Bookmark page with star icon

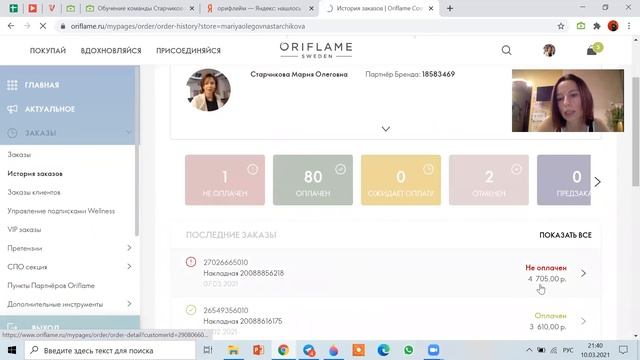coord(561,26)
